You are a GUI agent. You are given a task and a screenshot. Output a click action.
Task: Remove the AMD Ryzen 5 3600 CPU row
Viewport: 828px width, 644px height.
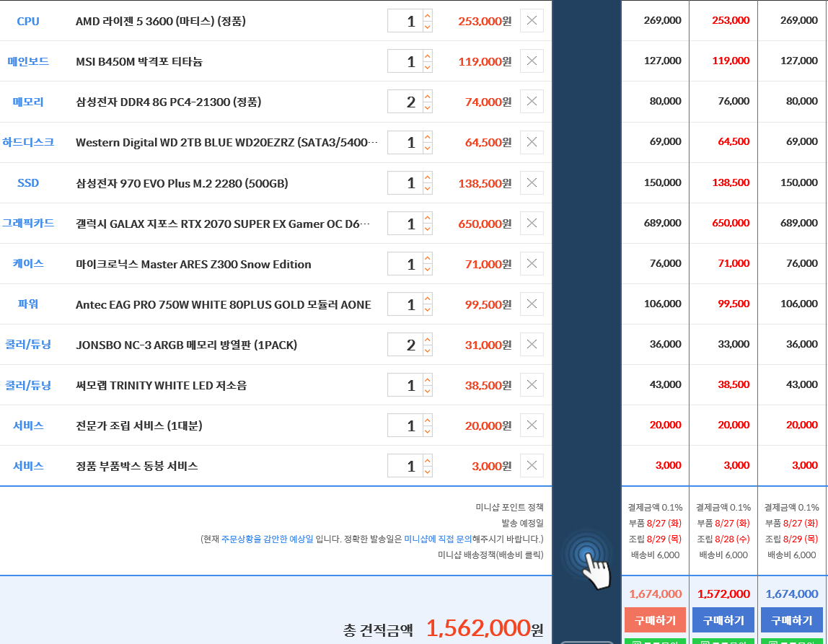click(532, 21)
